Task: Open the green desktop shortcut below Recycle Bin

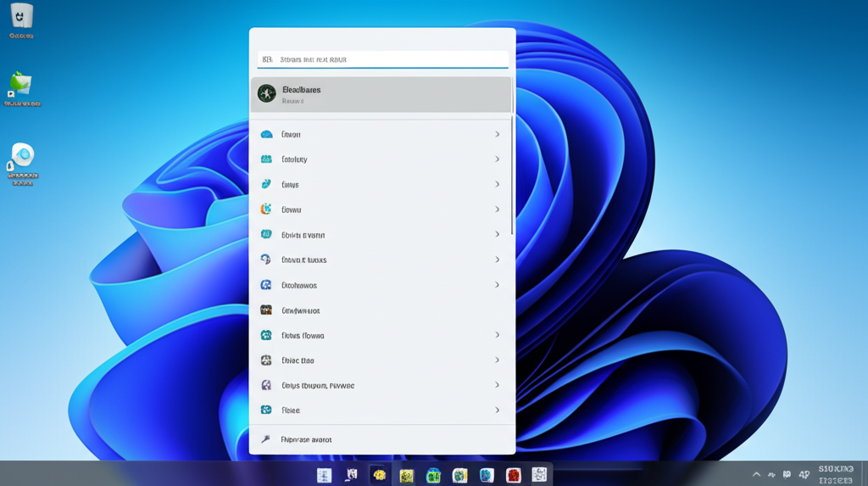Action: click(21, 85)
